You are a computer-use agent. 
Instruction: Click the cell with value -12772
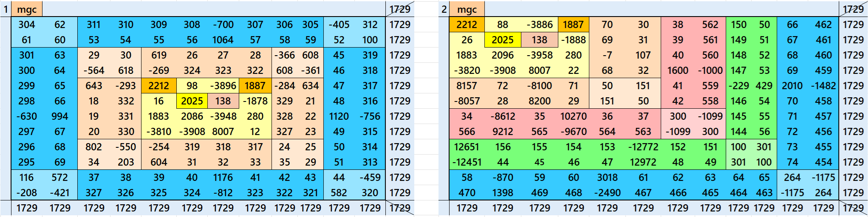coord(643,147)
